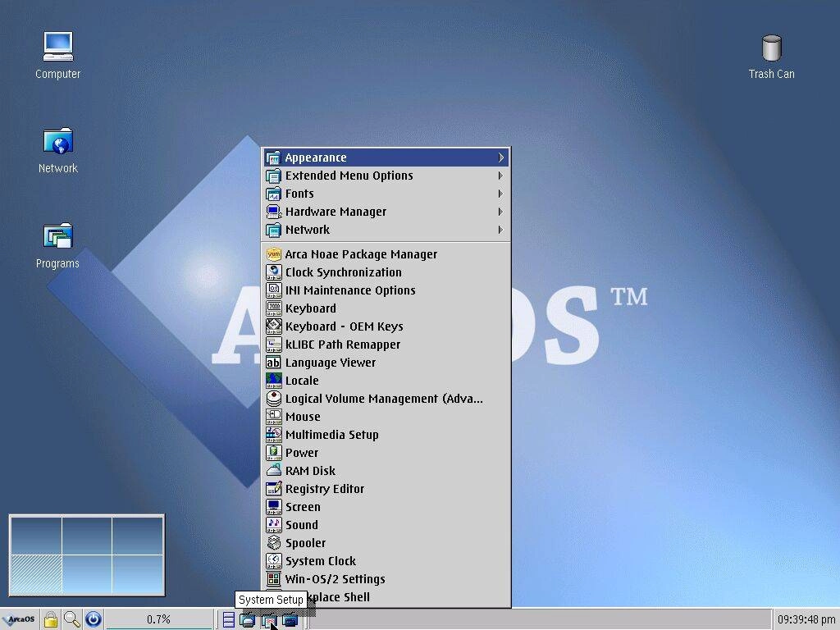Click the RAM Disk icon
This screenshot has width=840, height=630.
click(273, 471)
